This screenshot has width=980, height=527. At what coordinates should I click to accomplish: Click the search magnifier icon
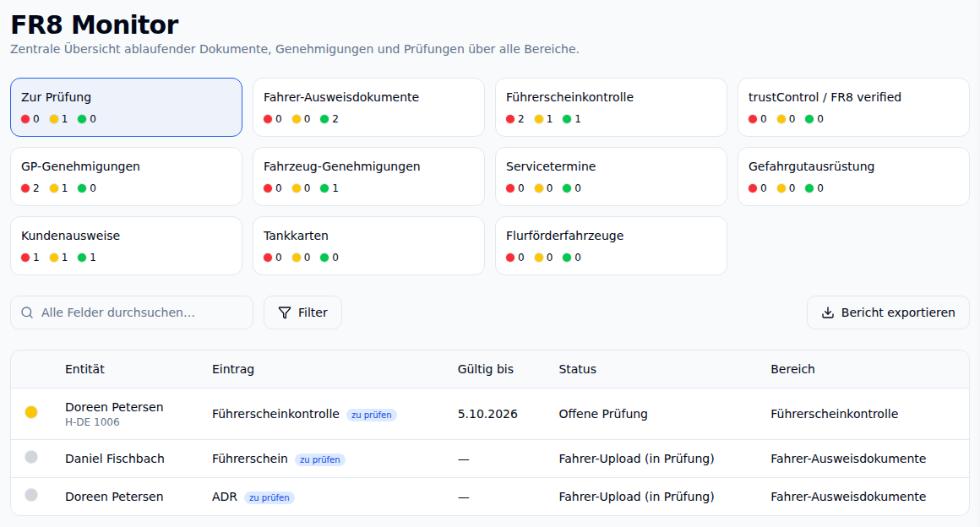(27, 312)
